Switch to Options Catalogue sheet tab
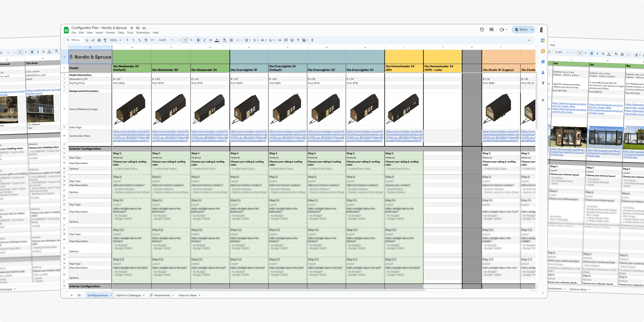 [129, 295]
